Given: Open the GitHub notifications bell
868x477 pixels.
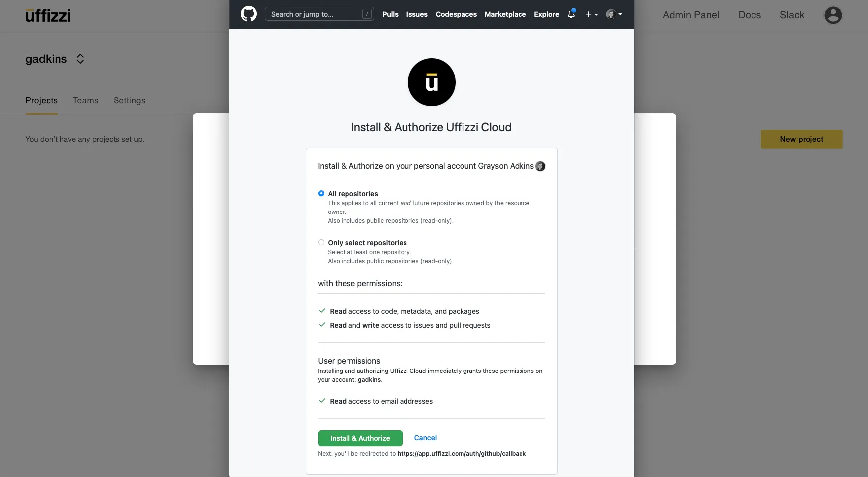Looking at the screenshot, I should click(x=571, y=14).
